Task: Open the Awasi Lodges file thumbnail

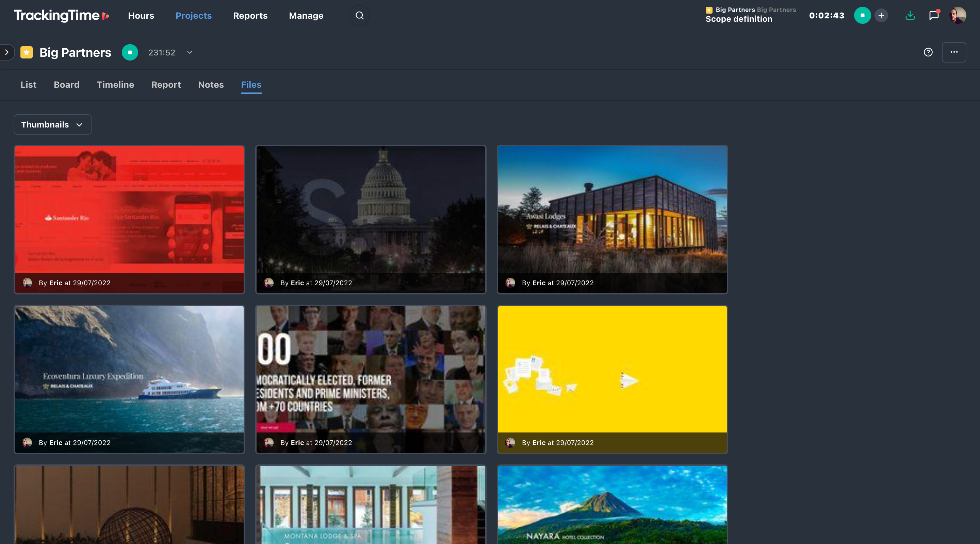Action: [x=612, y=209]
